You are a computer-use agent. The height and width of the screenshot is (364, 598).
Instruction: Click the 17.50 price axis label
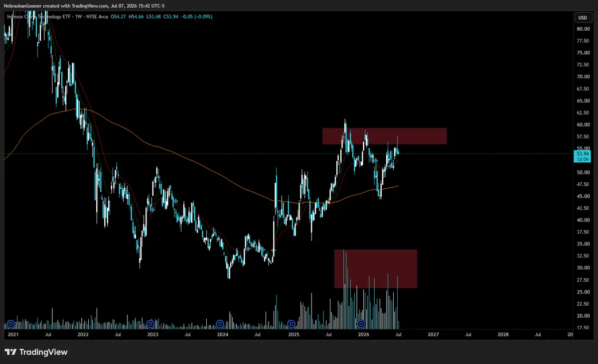pos(583,328)
